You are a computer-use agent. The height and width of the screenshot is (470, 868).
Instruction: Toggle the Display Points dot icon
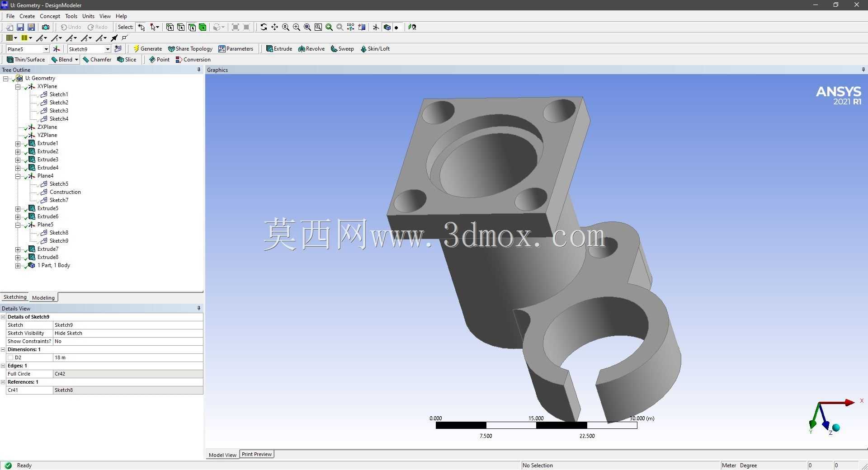click(x=396, y=27)
